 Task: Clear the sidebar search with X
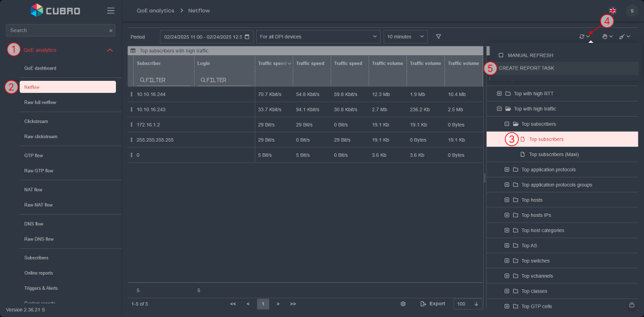click(x=111, y=31)
